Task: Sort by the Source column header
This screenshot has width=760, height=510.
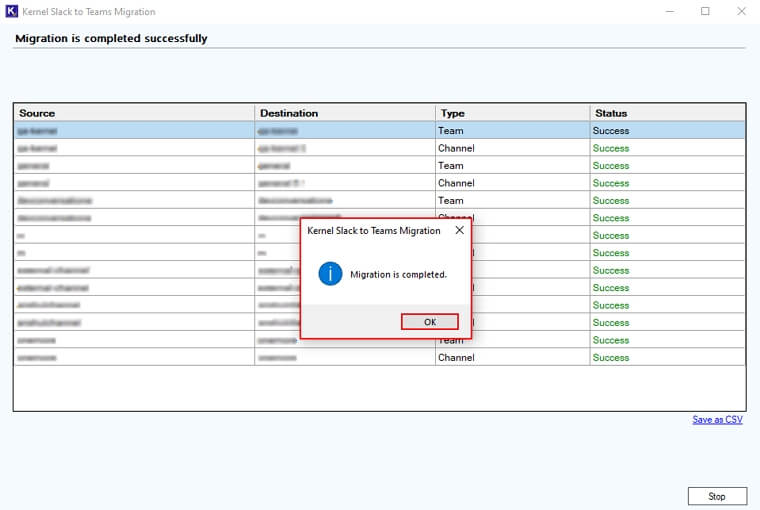Action: click(134, 113)
